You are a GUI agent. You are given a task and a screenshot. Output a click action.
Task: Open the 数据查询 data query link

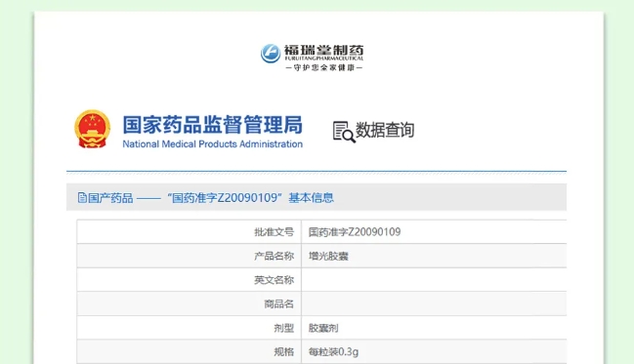[385, 130]
